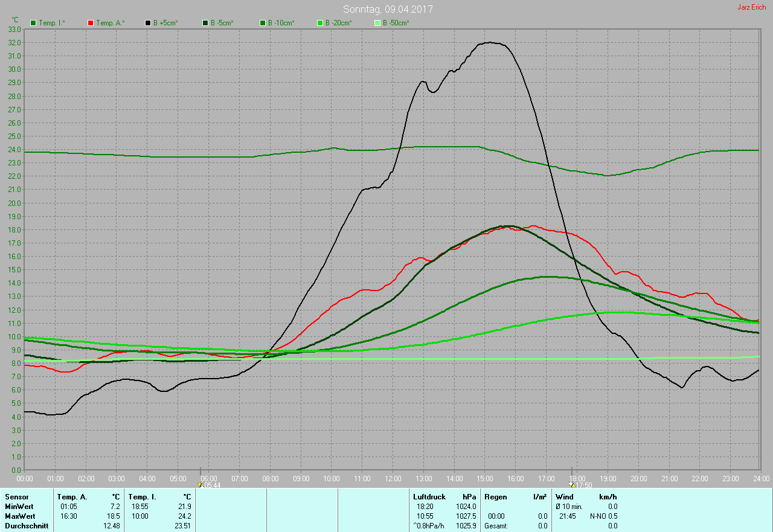The height and width of the screenshot is (532, 773).
Task: Pick the B -20cm legend color swatch
Action: pyautogui.click(x=320, y=23)
